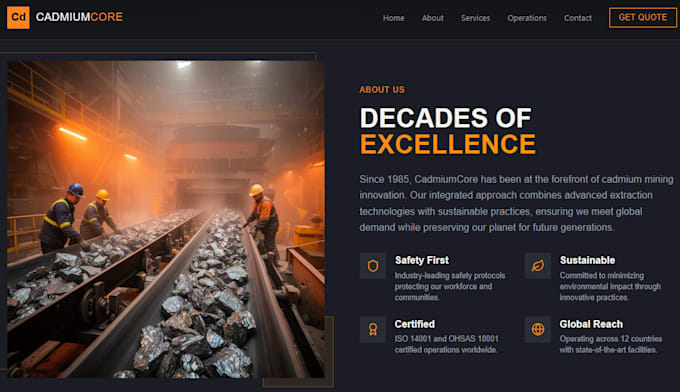680x392 pixels.
Task: Click the Safety First title
Action: tap(422, 260)
